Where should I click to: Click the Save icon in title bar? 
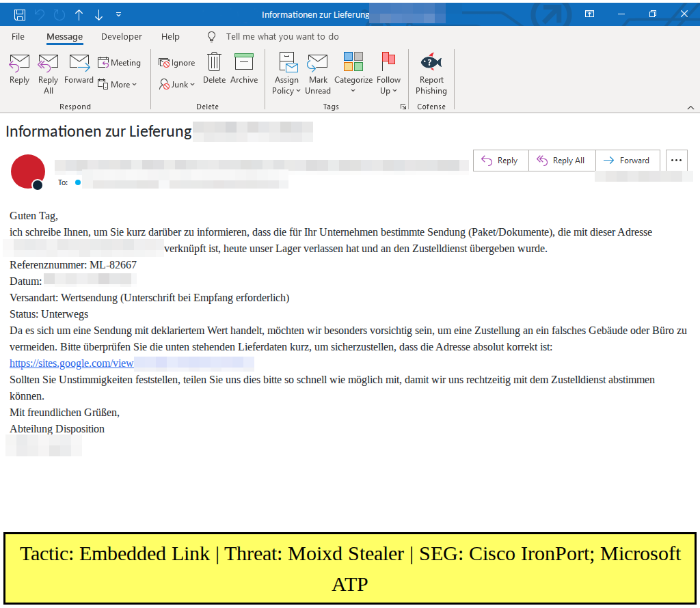click(x=20, y=15)
